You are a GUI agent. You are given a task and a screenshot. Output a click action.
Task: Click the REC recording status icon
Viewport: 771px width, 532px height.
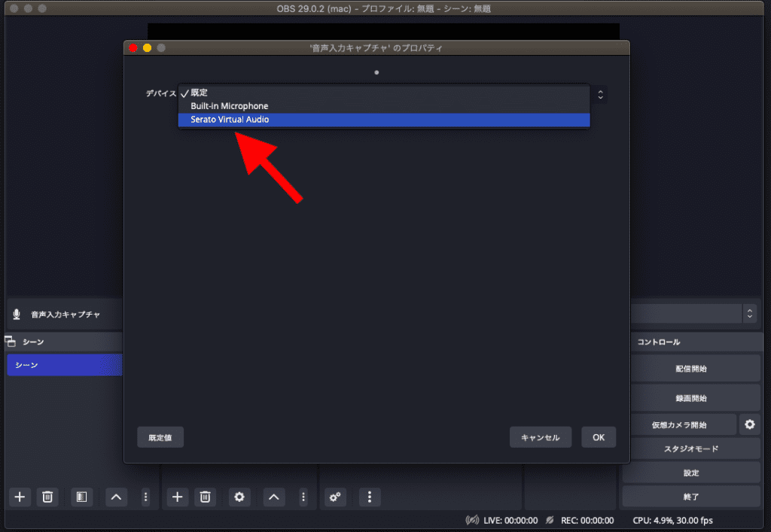click(x=550, y=520)
